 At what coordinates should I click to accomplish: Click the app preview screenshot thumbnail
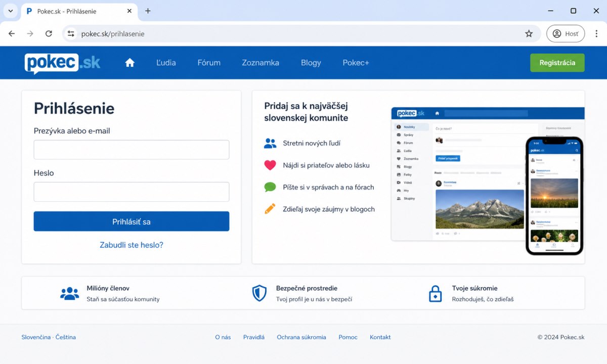(x=458, y=173)
